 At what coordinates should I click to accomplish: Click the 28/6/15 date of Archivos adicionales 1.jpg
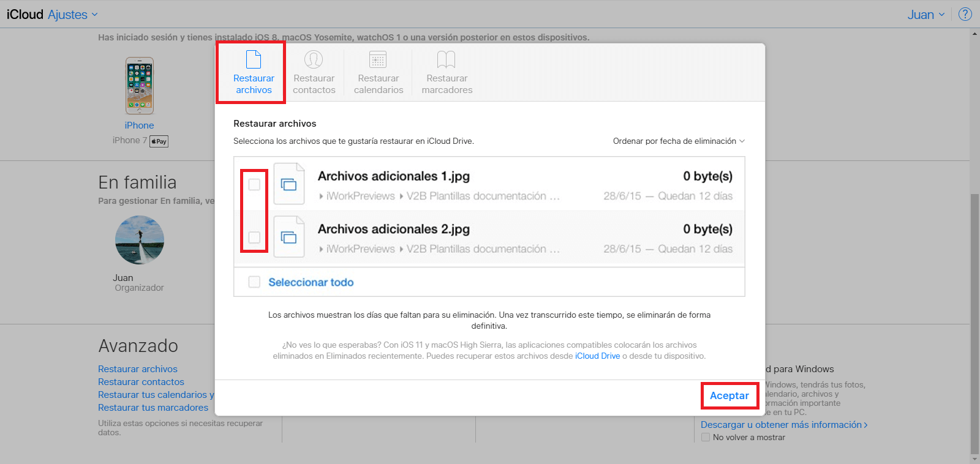tap(622, 196)
